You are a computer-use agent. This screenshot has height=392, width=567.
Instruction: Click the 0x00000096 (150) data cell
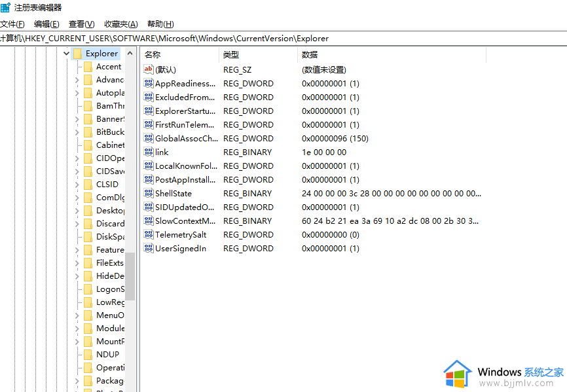click(x=335, y=138)
